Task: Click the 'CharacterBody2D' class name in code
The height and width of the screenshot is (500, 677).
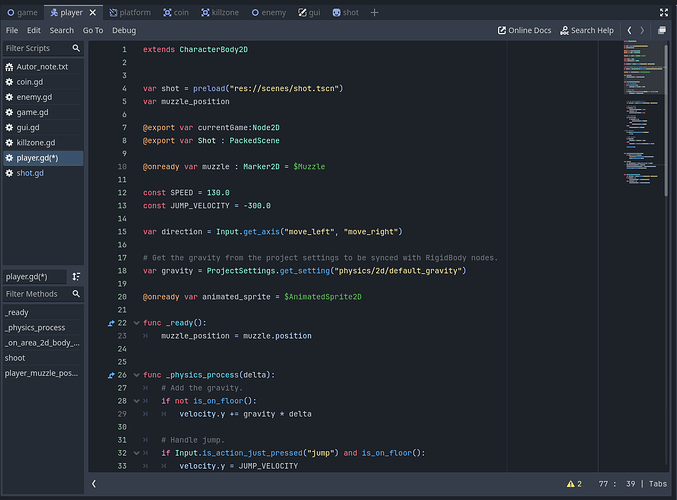Action: [x=214, y=50]
